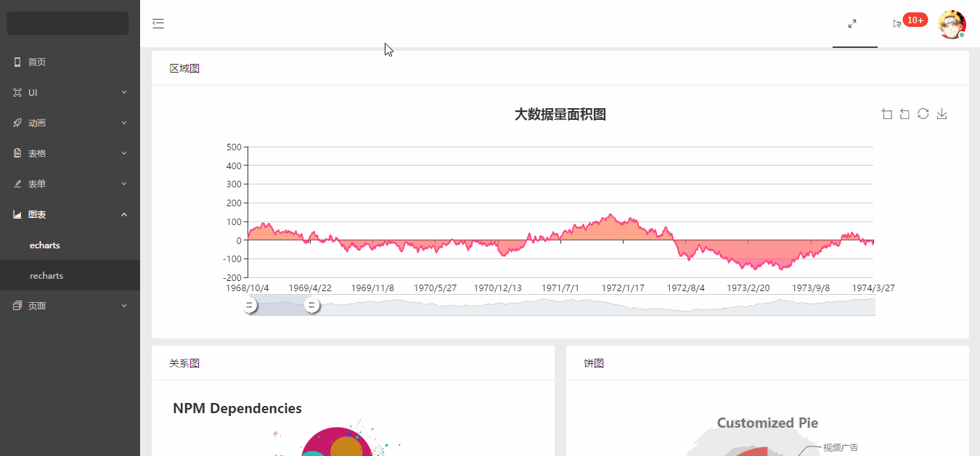This screenshot has height=456, width=980.
Task: Activate the chart's area zoom tool
Action: (886, 114)
